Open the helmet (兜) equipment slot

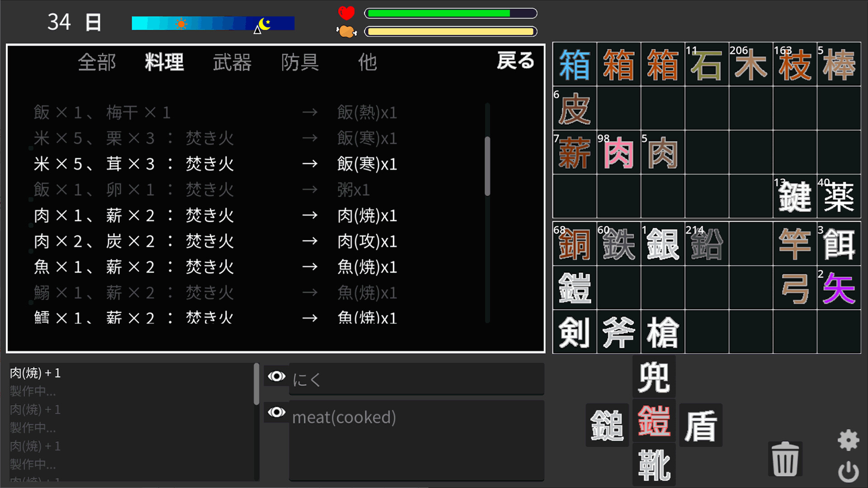click(654, 376)
